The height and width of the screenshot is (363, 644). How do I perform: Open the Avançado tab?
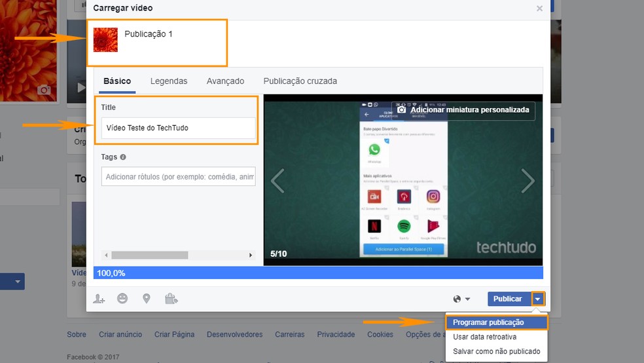[225, 81]
